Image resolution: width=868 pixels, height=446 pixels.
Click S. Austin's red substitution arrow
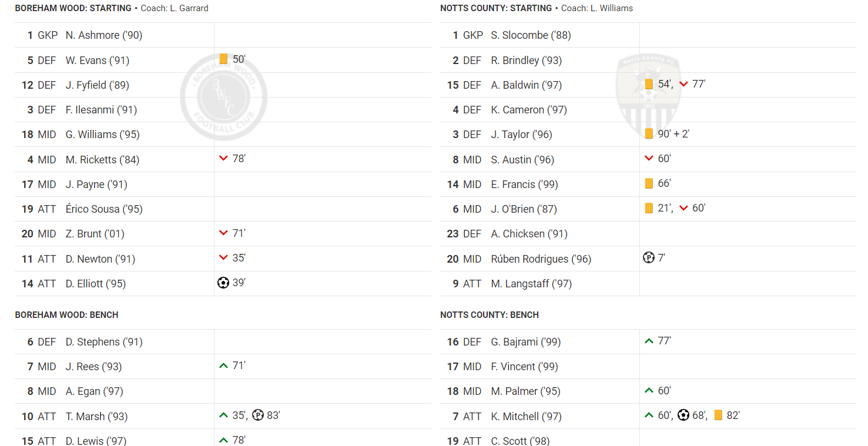click(649, 159)
